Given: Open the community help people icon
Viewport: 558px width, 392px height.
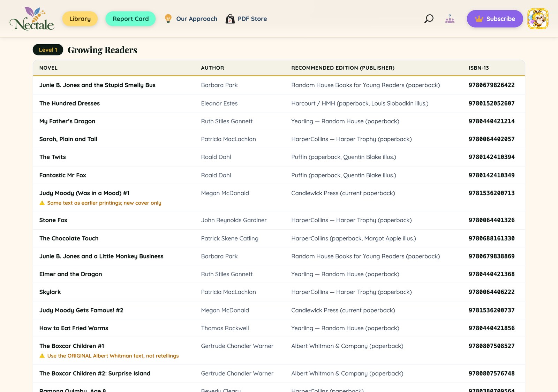Looking at the screenshot, I should tap(450, 19).
